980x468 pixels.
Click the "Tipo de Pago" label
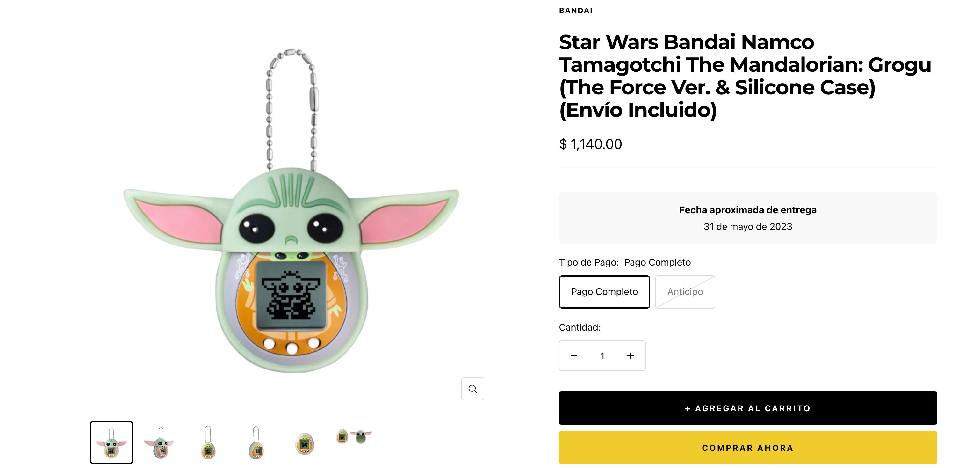[586, 262]
